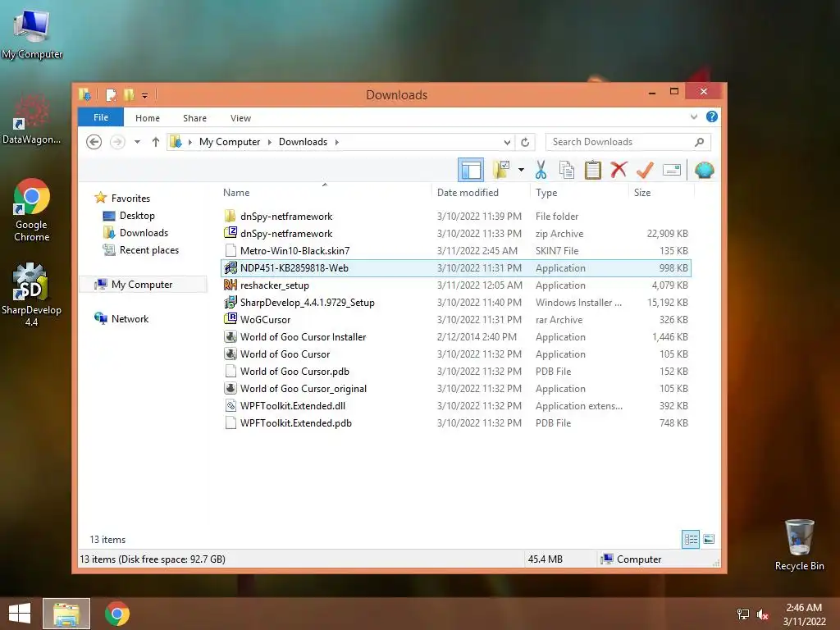Select the Metro-Win10-Black.skin7 file
The height and width of the screenshot is (630, 840).
pyautogui.click(x=456, y=251)
